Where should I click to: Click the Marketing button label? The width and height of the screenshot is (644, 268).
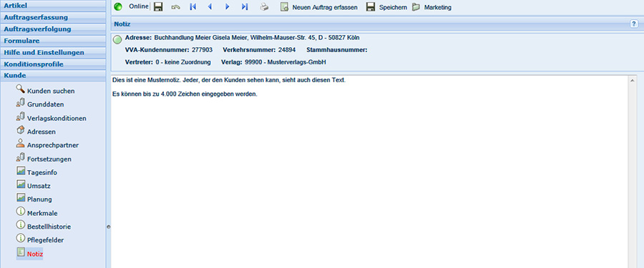438,7
